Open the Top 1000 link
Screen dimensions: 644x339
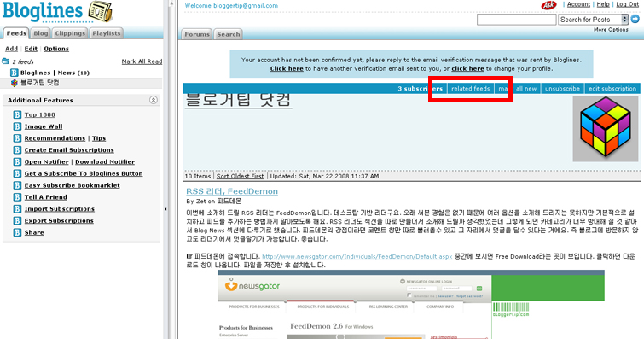tap(39, 114)
